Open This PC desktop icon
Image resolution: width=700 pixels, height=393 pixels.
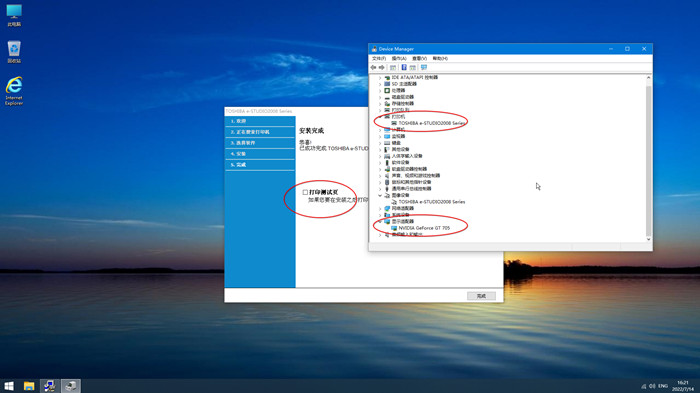(x=14, y=15)
